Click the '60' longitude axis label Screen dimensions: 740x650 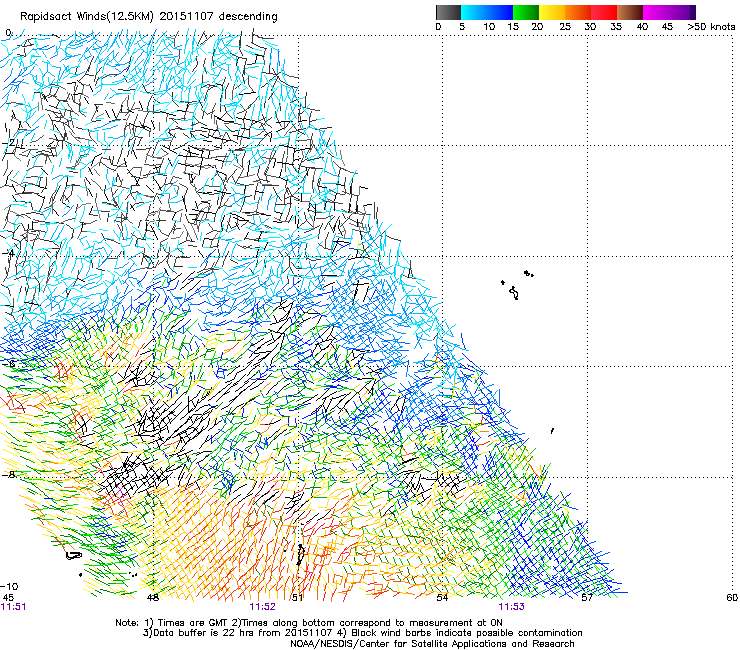coord(732,598)
